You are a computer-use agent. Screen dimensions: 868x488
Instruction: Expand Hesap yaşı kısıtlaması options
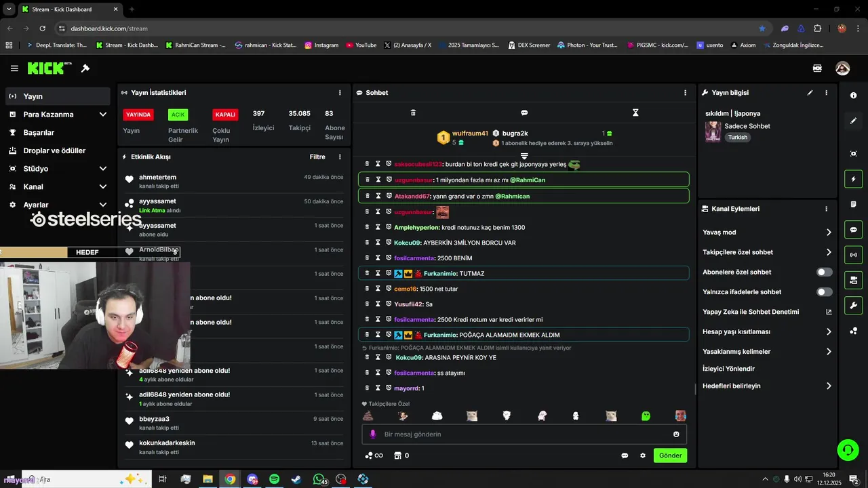pyautogui.click(x=829, y=332)
